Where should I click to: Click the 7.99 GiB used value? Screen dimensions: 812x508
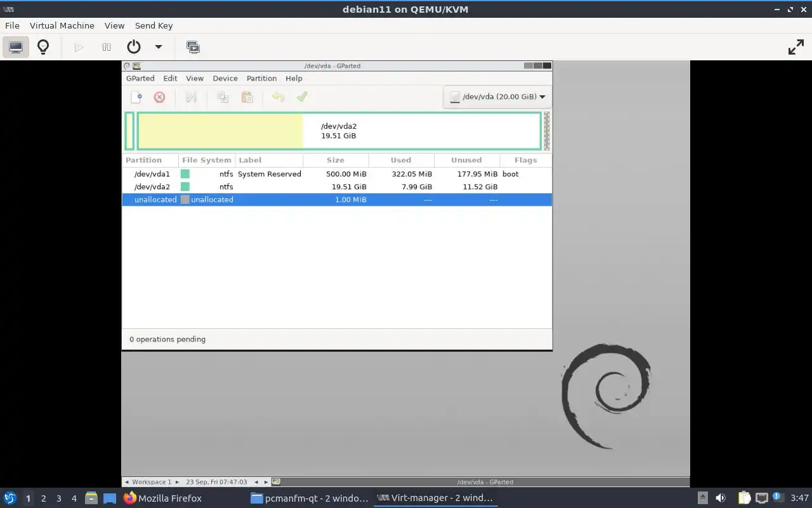point(416,187)
